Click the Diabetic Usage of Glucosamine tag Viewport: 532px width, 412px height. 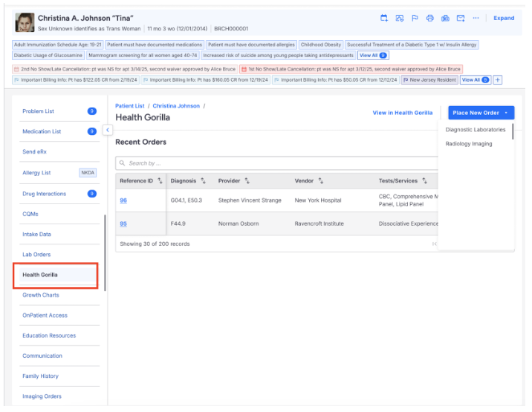tap(48, 55)
